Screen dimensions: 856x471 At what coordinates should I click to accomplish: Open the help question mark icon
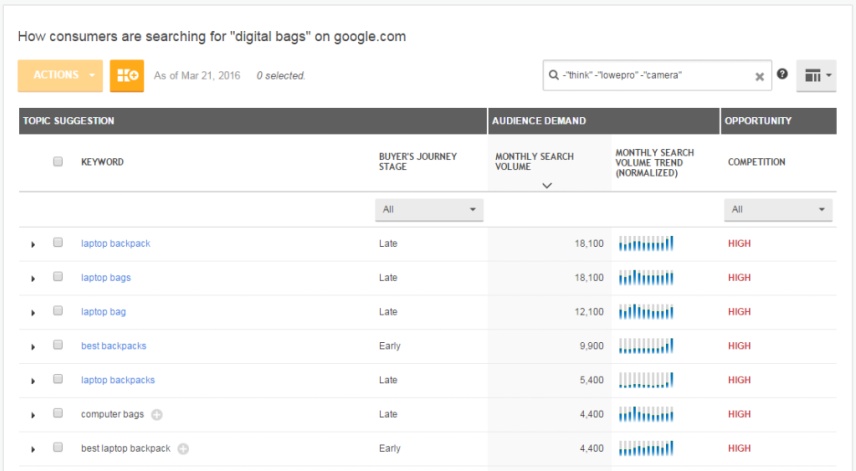click(x=782, y=74)
